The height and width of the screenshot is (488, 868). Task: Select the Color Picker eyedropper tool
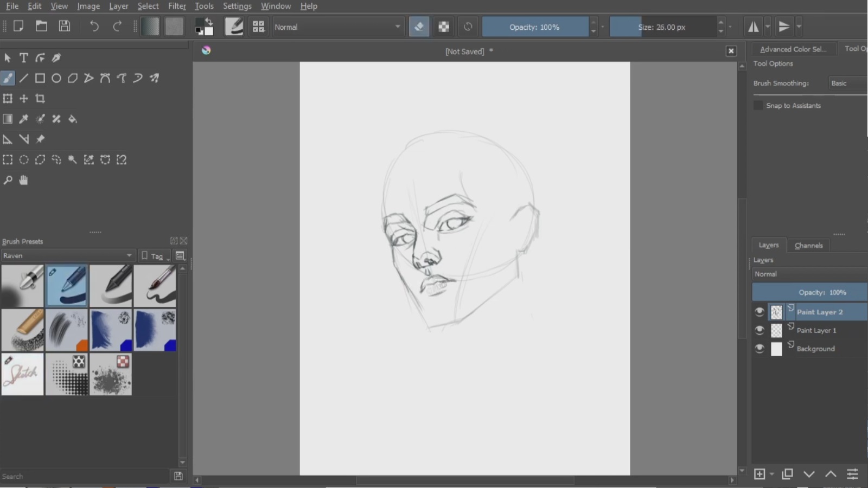click(24, 119)
